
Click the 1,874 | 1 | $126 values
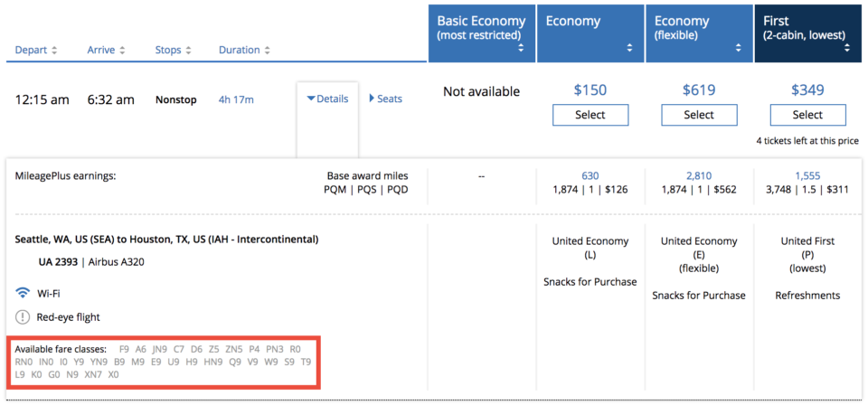[x=590, y=189]
